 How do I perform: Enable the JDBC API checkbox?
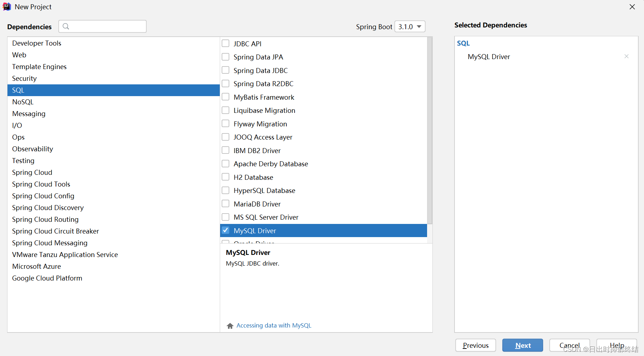225,43
